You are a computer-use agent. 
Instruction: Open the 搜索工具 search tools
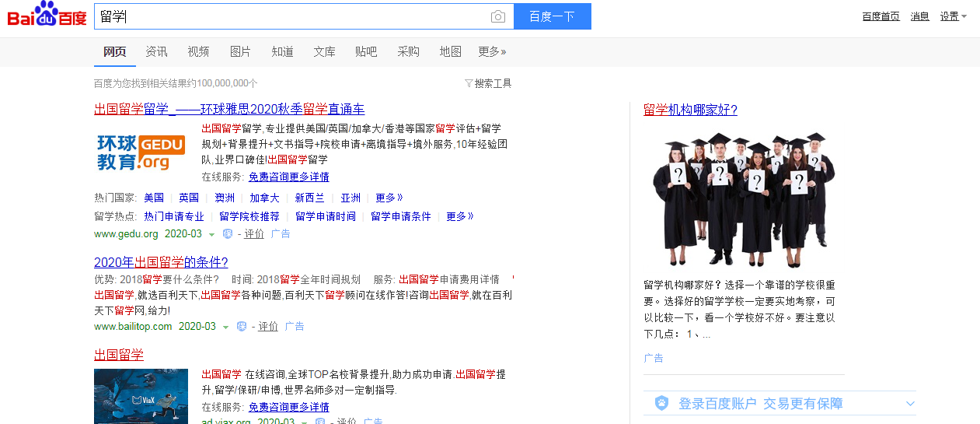click(493, 83)
